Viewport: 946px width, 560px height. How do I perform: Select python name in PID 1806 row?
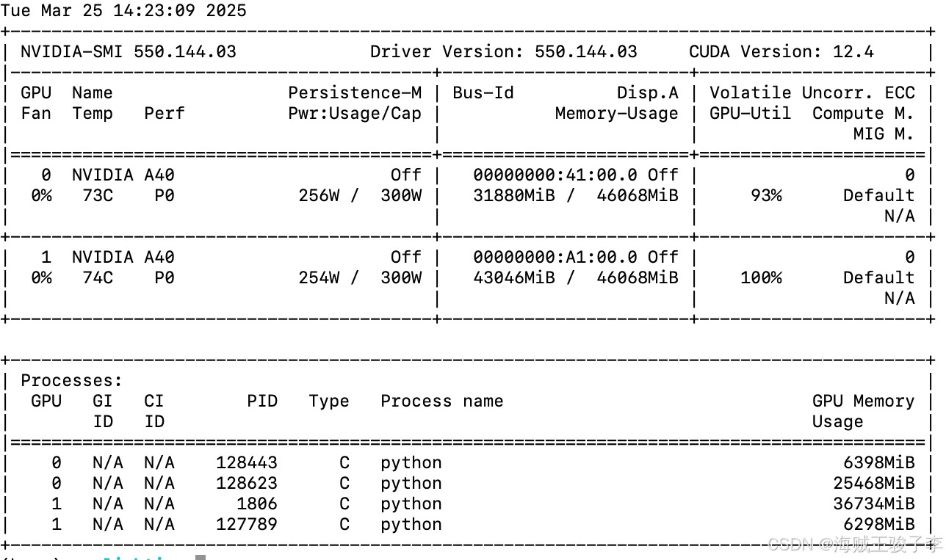(411, 504)
